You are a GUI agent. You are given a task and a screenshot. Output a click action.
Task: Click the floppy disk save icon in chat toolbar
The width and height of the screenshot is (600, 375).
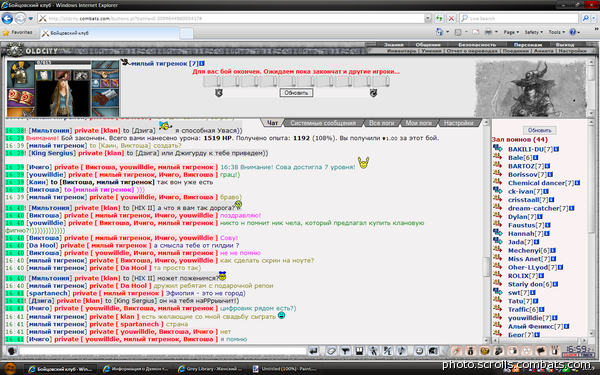[359, 351]
